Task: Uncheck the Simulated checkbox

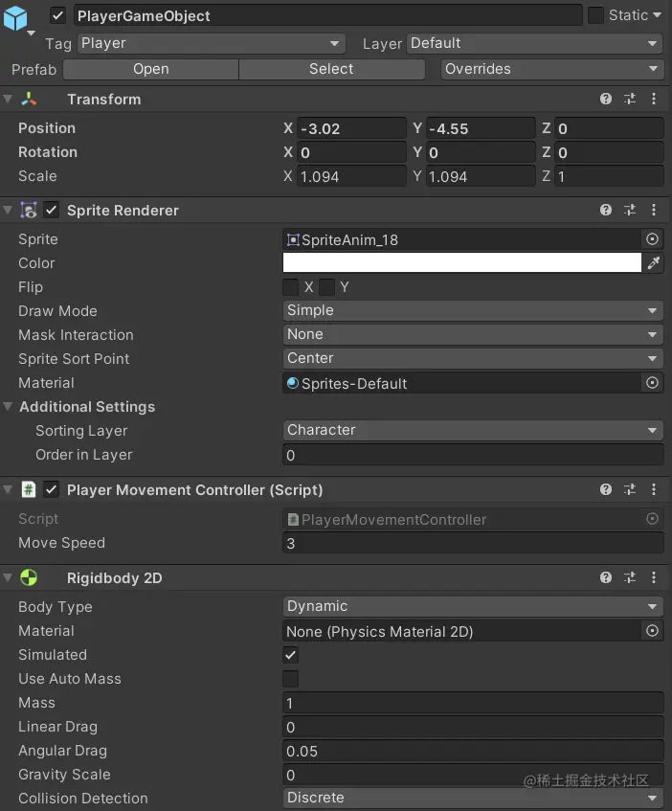Action: point(291,655)
